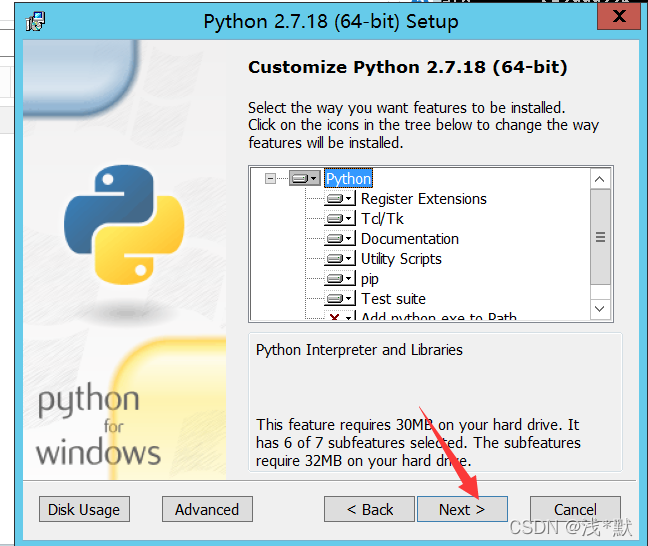Select the Python tree item label

348,179
